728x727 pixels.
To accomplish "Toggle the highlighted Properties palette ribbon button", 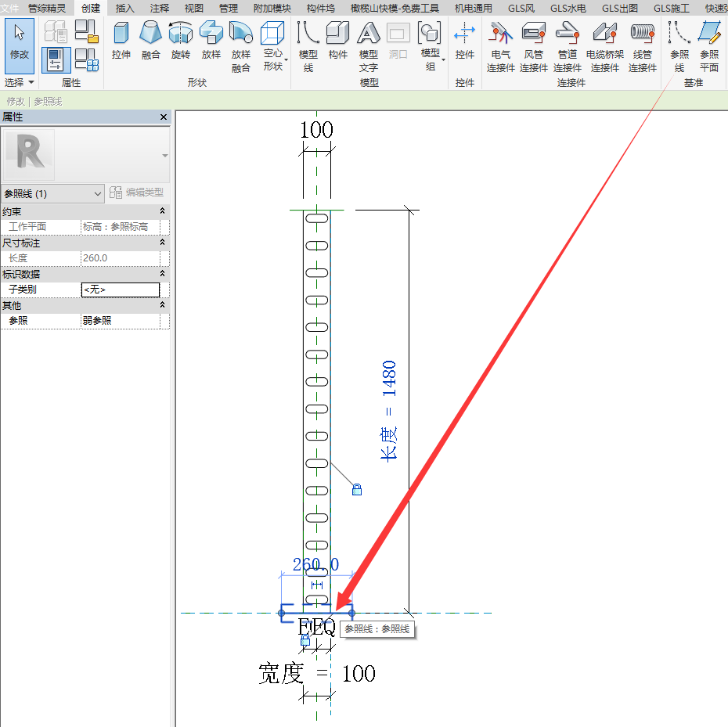I will click(x=56, y=59).
